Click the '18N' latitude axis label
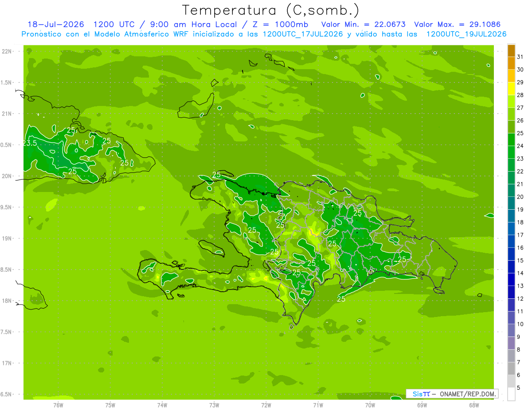Screen dimensions: 532x411 [x=7, y=301]
